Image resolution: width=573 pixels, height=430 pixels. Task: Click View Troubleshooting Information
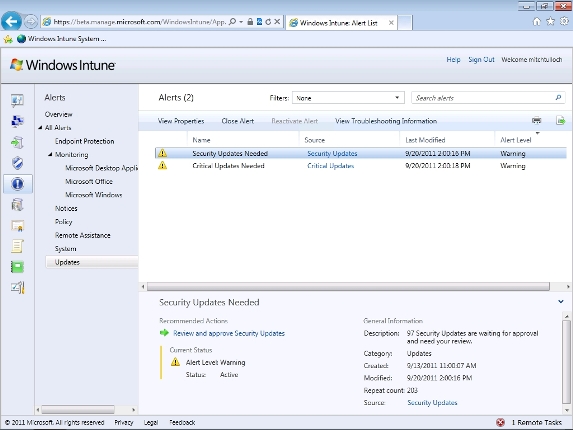386,121
